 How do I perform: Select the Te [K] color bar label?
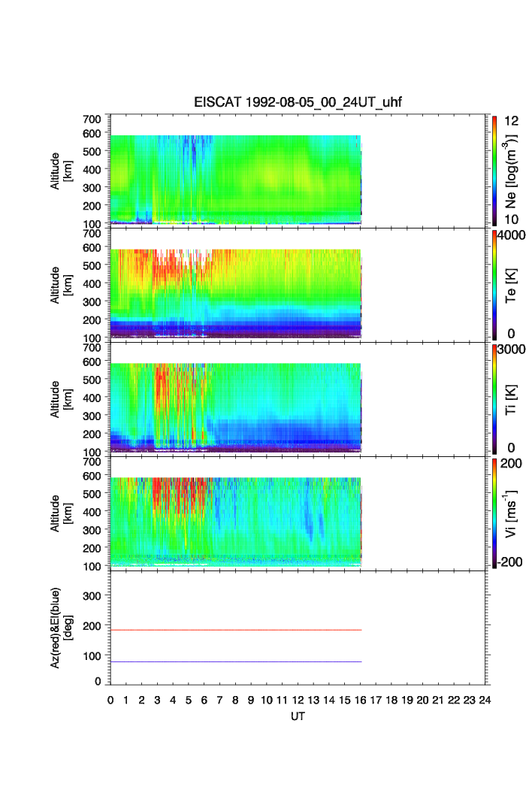click(x=511, y=286)
